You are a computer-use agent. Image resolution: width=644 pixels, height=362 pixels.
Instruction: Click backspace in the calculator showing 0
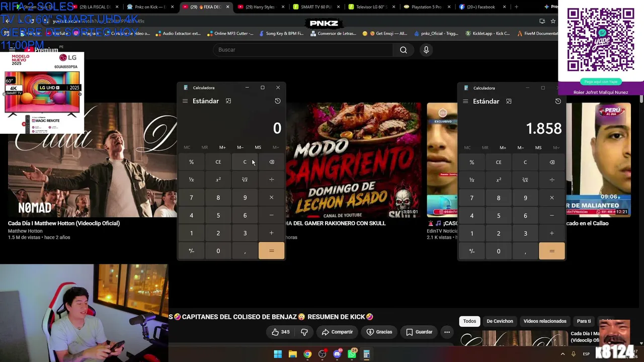(x=272, y=162)
